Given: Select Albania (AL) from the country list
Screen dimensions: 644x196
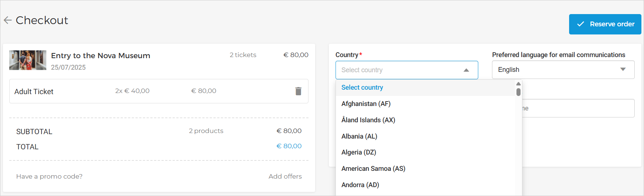Looking at the screenshot, I should (359, 136).
